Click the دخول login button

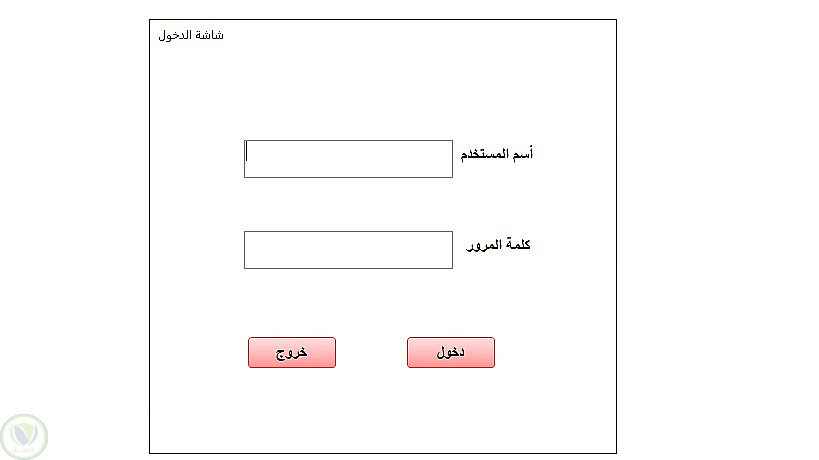450,353
